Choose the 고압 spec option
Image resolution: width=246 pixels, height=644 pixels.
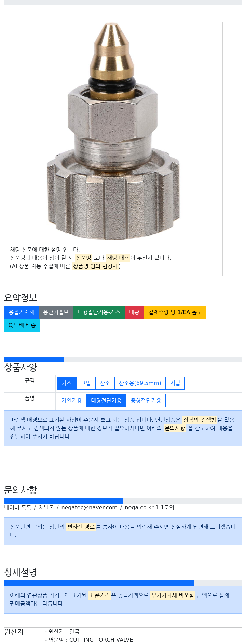86,383
